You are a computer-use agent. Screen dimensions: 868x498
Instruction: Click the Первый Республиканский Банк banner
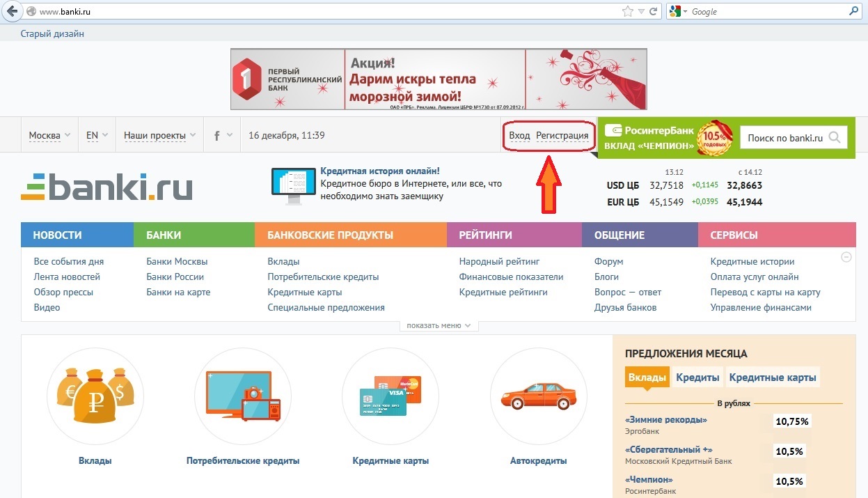(x=439, y=79)
